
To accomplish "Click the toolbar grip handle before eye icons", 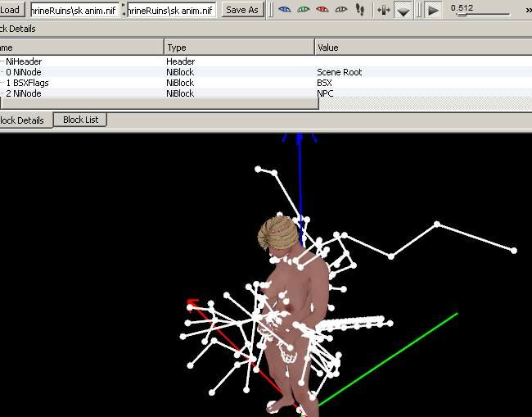I will coord(271,10).
